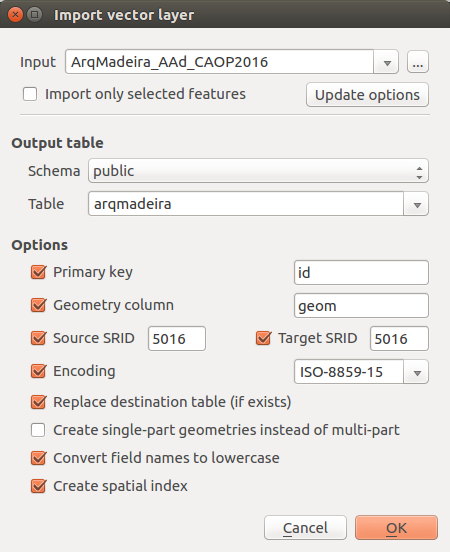Uncheck the Create spatial index checkbox
The image size is (450, 552).
(x=38, y=486)
